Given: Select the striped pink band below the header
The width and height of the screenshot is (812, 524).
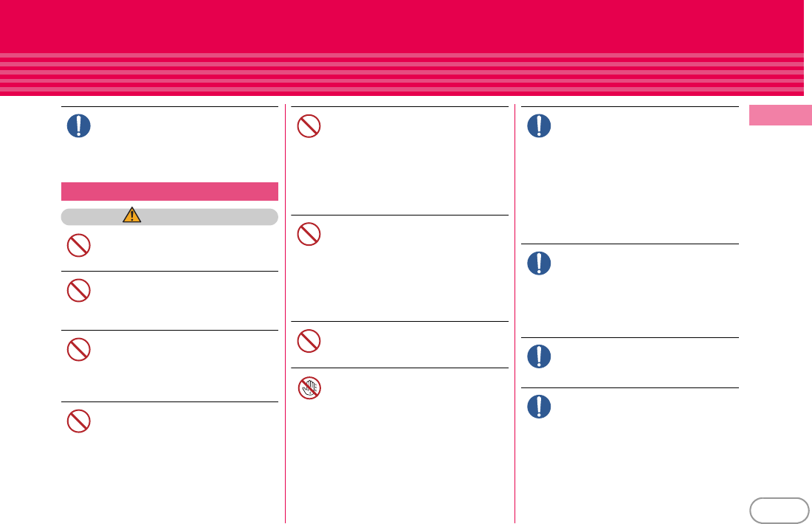Looking at the screenshot, I should pos(402,74).
